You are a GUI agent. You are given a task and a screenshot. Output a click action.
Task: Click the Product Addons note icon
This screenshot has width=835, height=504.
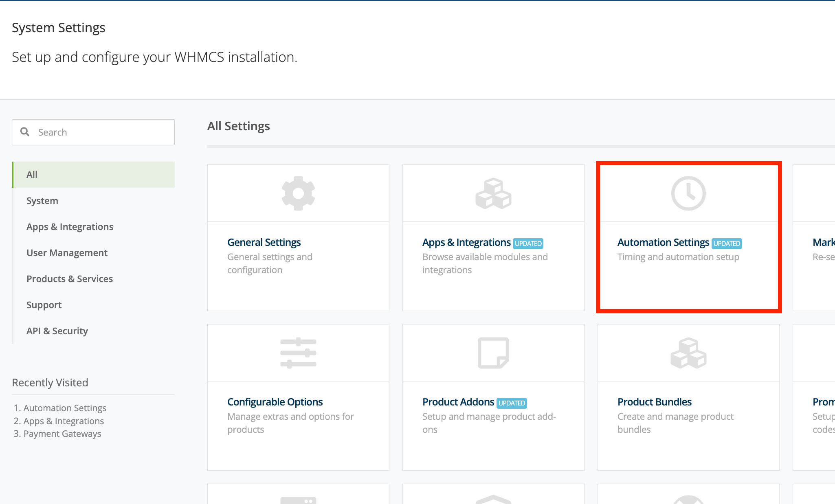[493, 353]
